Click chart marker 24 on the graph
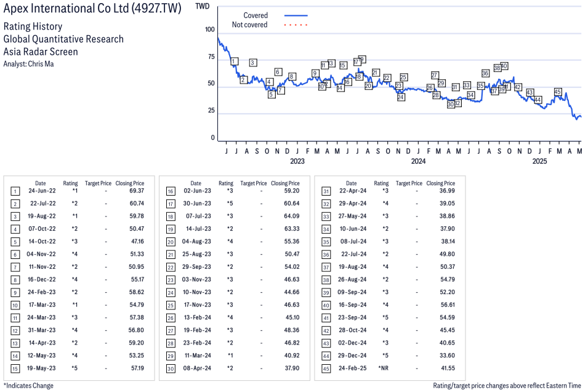Screen dimensions: 588x390 pyautogui.click(x=401, y=97)
